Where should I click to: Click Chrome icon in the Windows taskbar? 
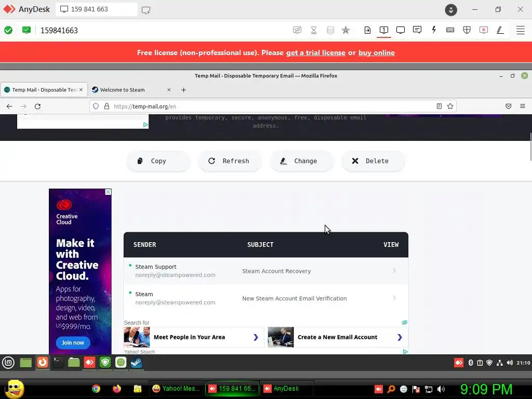(96, 389)
